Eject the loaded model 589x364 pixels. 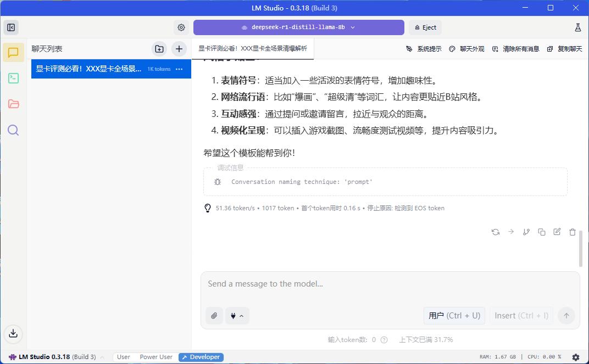click(425, 27)
